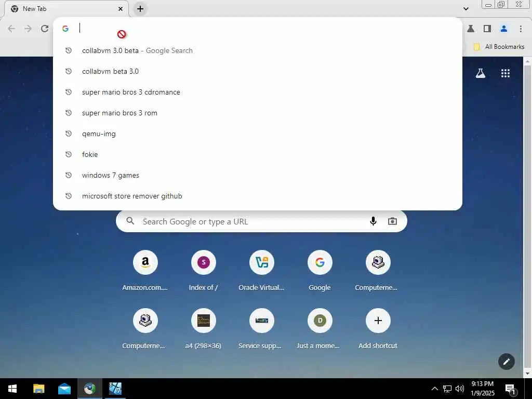This screenshot has width=532, height=399.
Task: Open the Index of / shortcut
Action: point(204,271)
